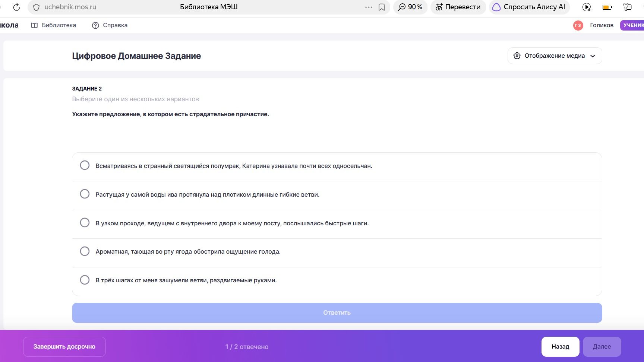
Task: Open the Библиотека menu item
Action: 54,25
